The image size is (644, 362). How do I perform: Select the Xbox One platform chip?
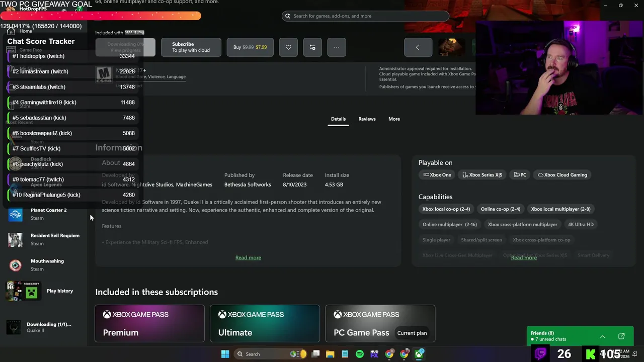pos(437,175)
